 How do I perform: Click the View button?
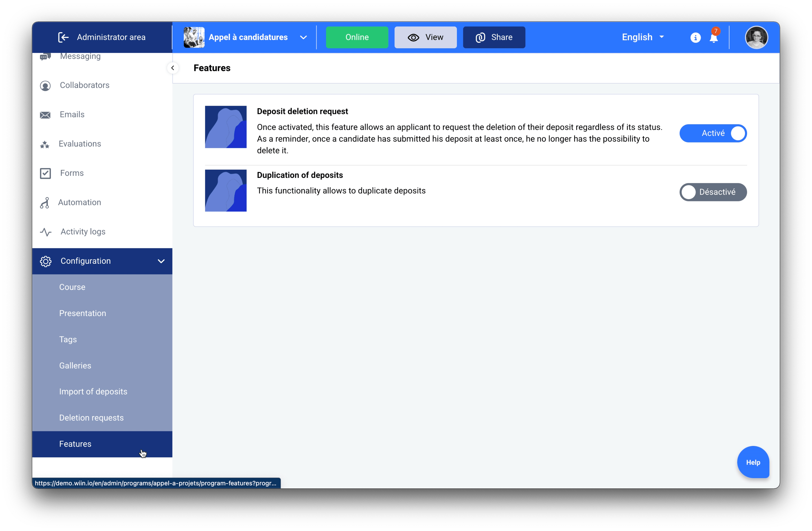pos(426,37)
